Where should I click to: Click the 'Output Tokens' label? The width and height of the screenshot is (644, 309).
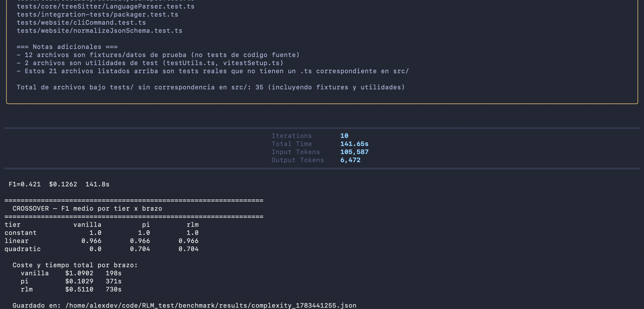(298, 160)
